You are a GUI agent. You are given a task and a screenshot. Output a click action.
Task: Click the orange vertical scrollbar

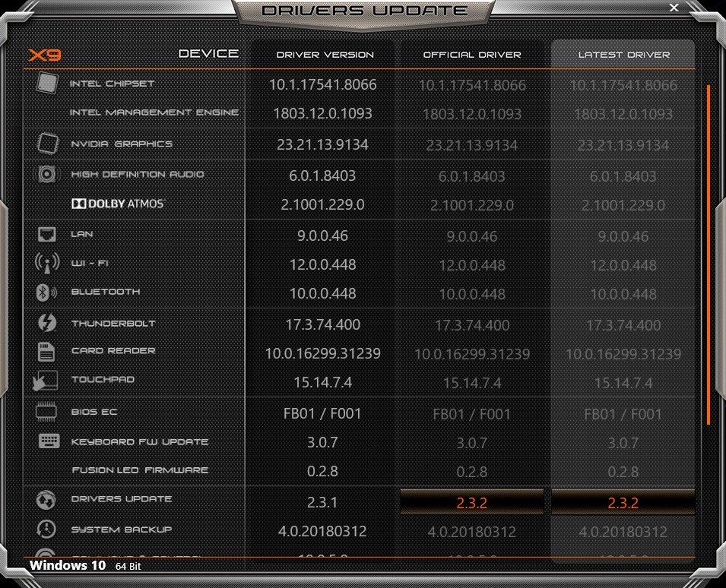709,254
